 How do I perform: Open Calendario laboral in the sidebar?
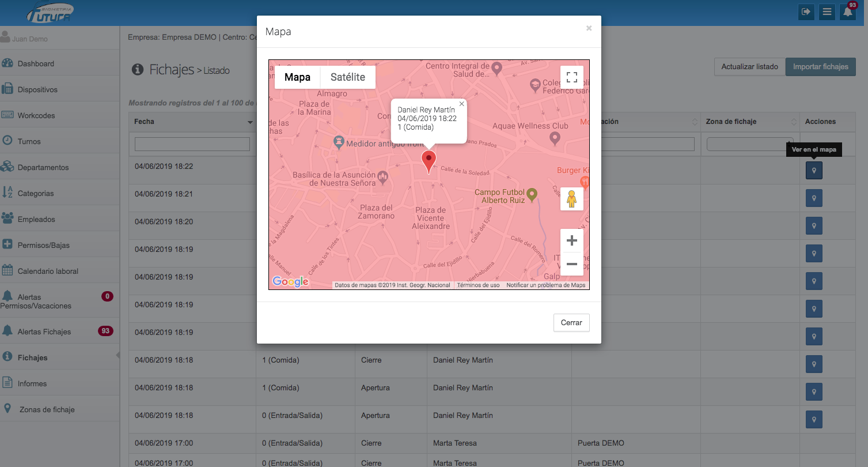pos(60,271)
